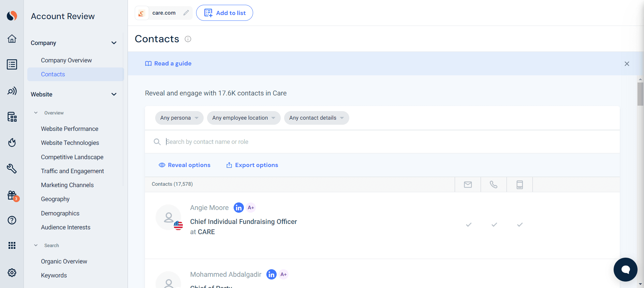The image size is (644, 288).
Task: Open Marketing Channels
Action: click(67, 185)
